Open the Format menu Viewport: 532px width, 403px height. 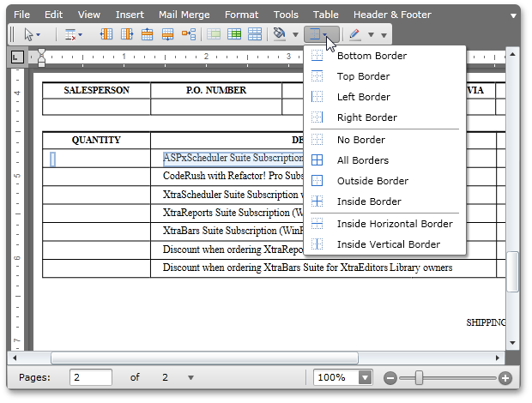click(242, 15)
